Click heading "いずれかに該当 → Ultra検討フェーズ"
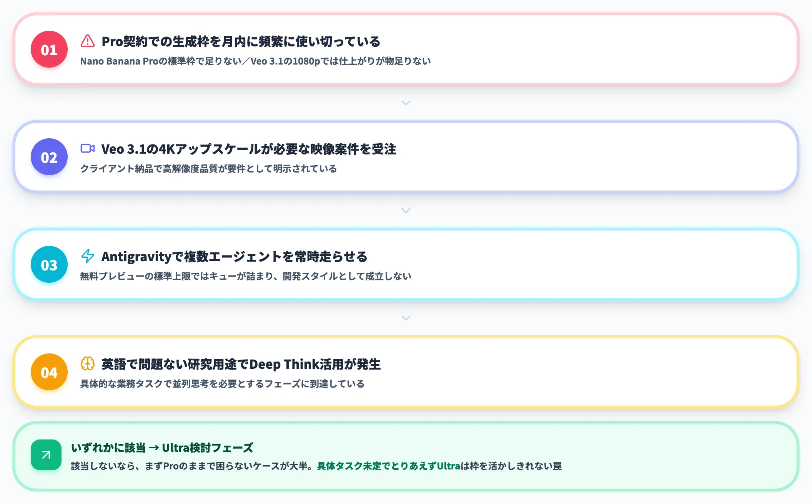Viewport: 812px width, 504px height. click(x=162, y=448)
